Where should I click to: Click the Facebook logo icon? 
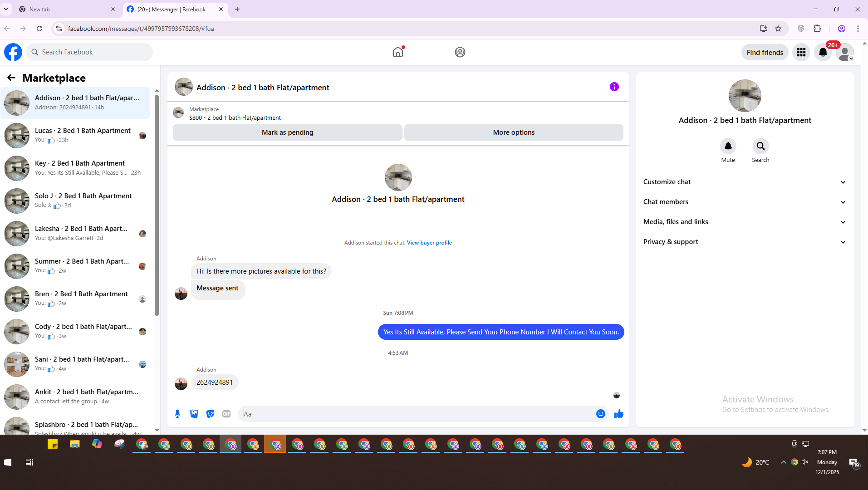[x=13, y=52]
